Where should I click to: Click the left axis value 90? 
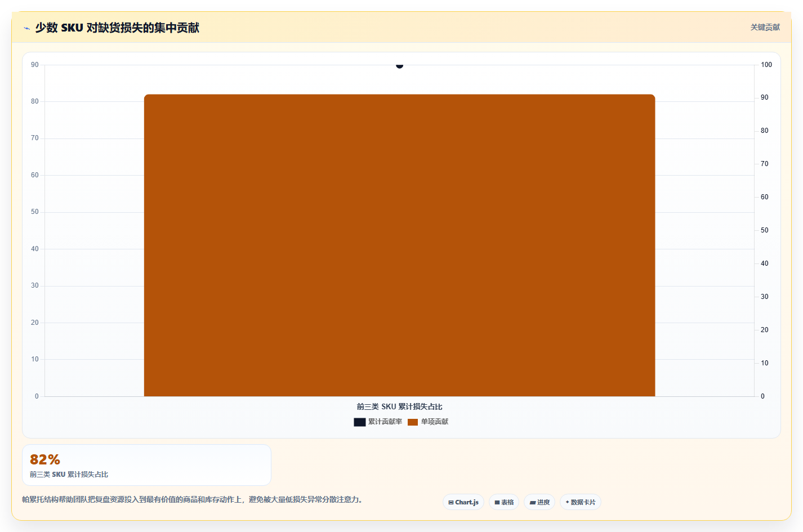point(35,65)
